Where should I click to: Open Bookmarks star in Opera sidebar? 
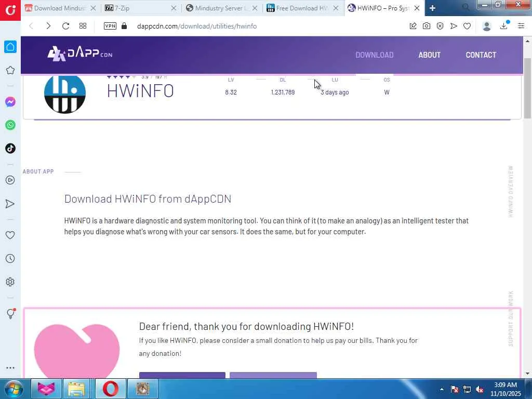(x=10, y=70)
